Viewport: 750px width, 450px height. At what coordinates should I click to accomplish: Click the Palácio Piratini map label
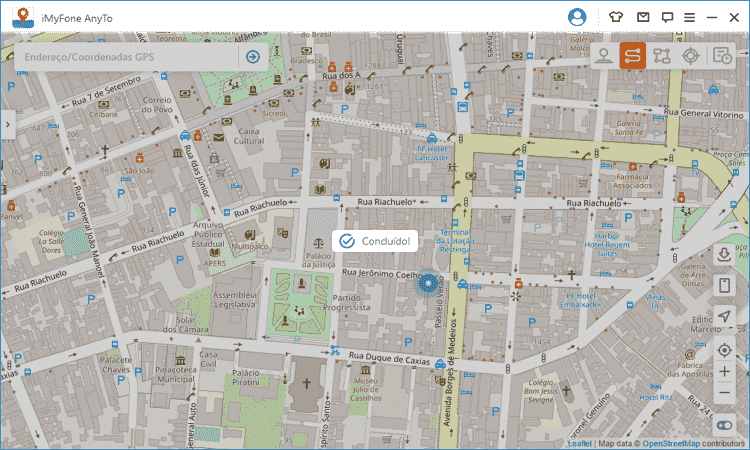click(245, 377)
